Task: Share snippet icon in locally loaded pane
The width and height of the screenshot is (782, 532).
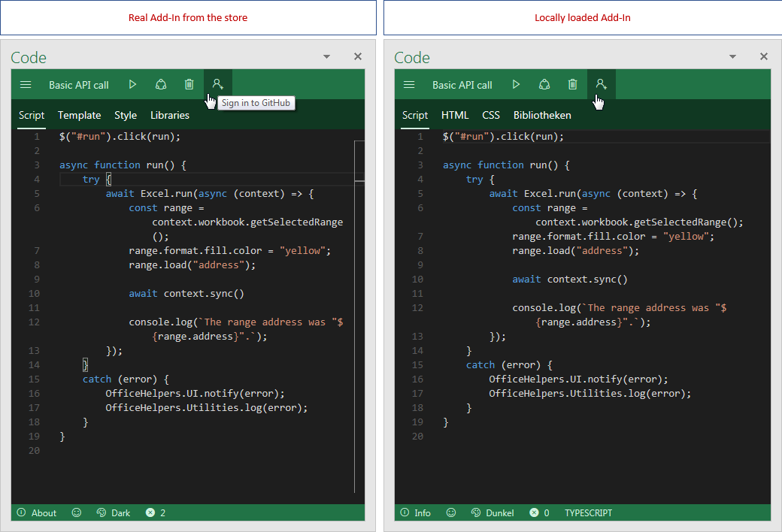Action: (x=544, y=85)
